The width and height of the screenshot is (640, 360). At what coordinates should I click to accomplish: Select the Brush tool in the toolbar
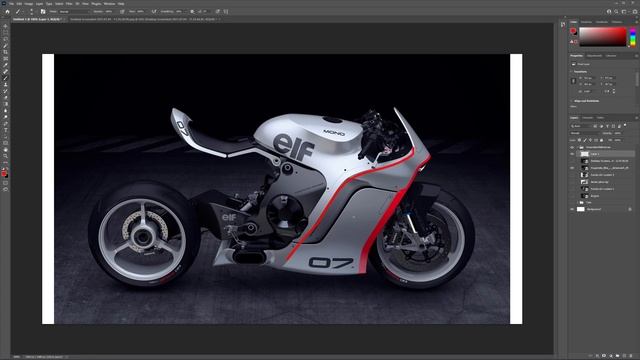click(5, 78)
